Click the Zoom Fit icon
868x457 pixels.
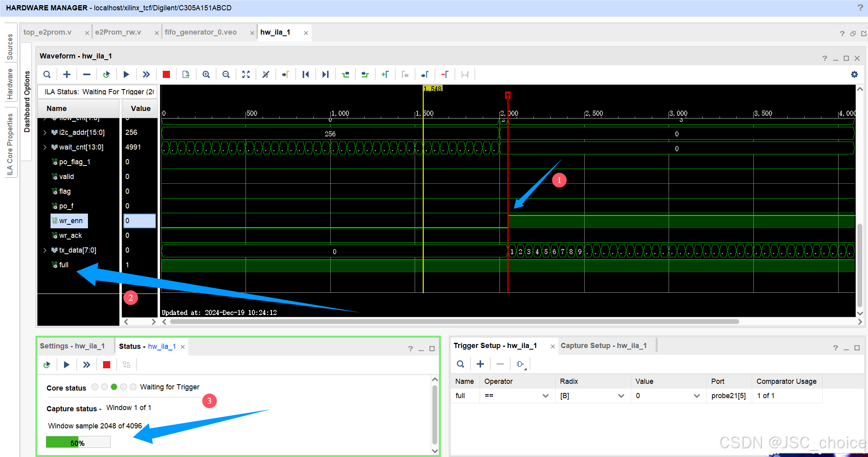(x=246, y=74)
